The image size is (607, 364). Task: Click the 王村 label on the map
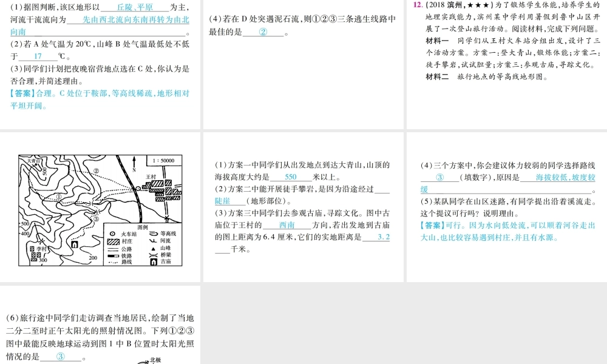pos(151,177)
